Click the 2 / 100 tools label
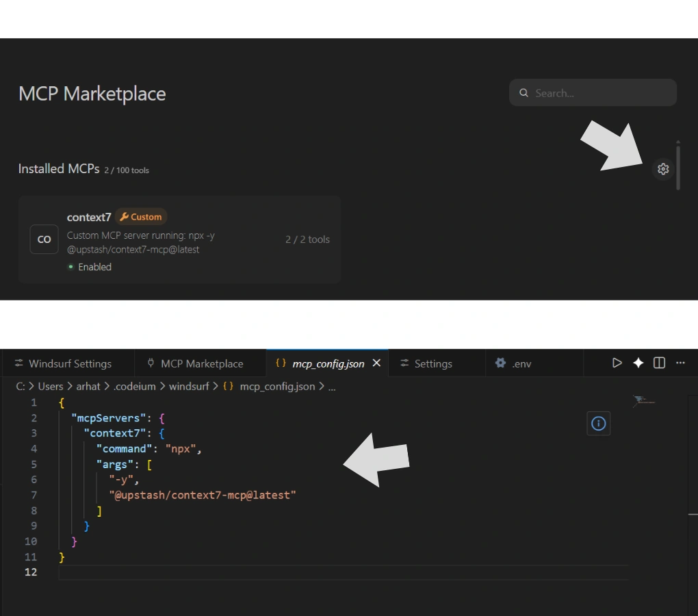 tap(127, 170)
